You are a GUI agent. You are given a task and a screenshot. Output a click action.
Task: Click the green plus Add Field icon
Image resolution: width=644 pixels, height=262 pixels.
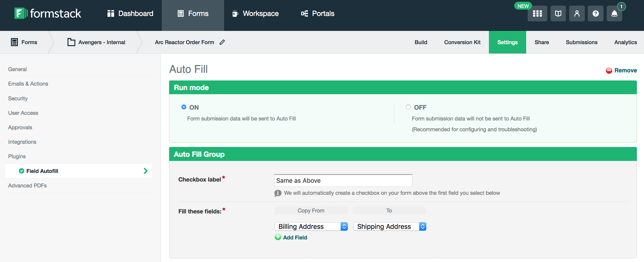click(278, 237)
